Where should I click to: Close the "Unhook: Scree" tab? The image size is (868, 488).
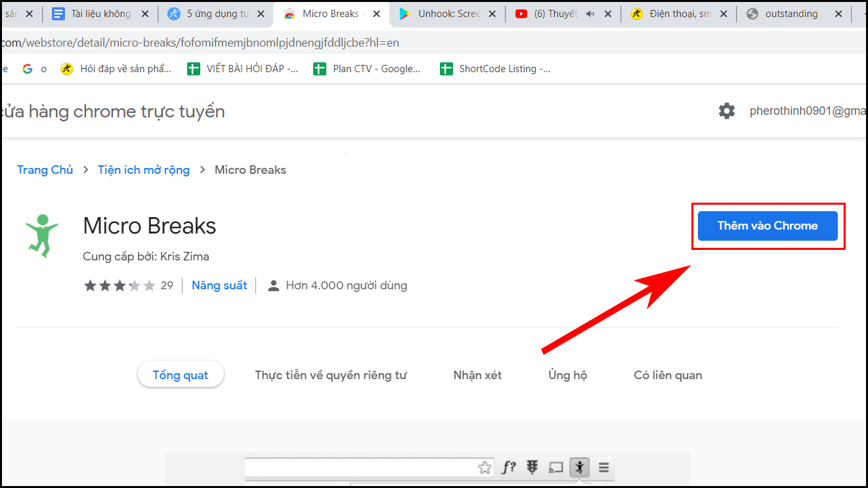[x=492, y=14]
